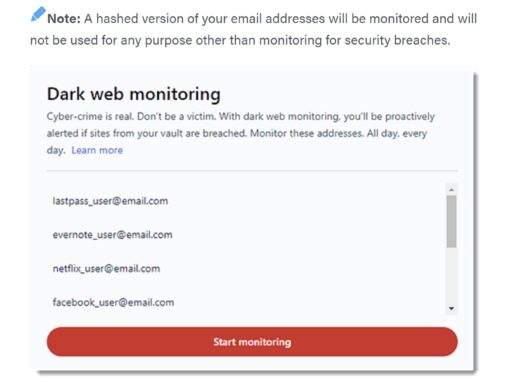Viewport: 510px width, 382px height.
Task: Select facebook_user@email.com in the list
Action: pyautogui.click(x=113, y=302)
